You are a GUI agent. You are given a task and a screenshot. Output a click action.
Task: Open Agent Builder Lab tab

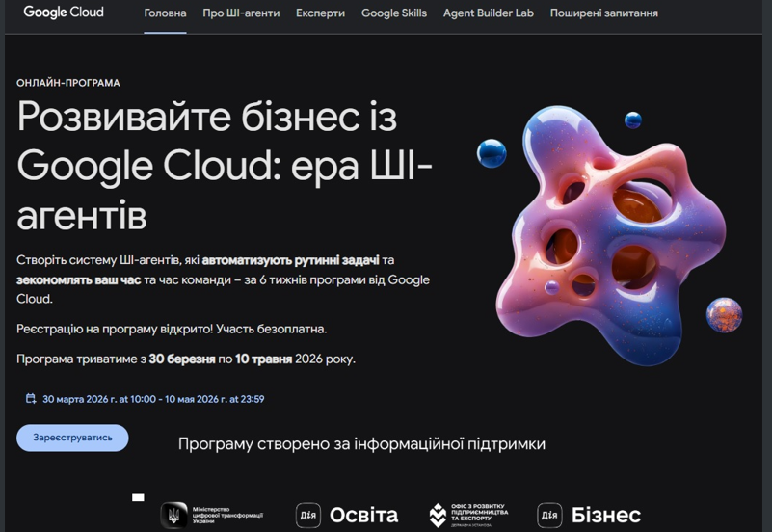(489, 13)
